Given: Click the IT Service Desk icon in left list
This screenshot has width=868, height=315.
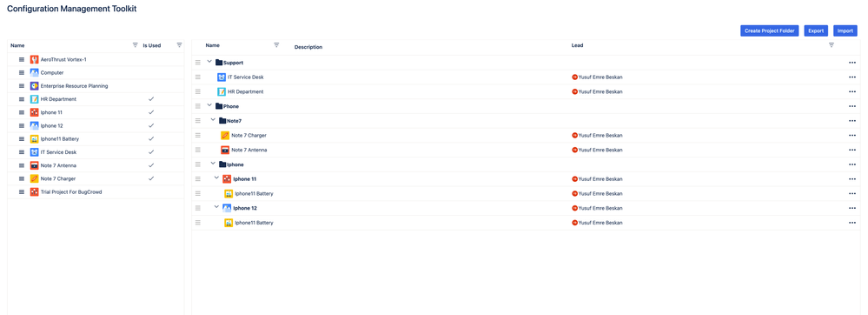Looking at the screenshot, I should point(35,152).
